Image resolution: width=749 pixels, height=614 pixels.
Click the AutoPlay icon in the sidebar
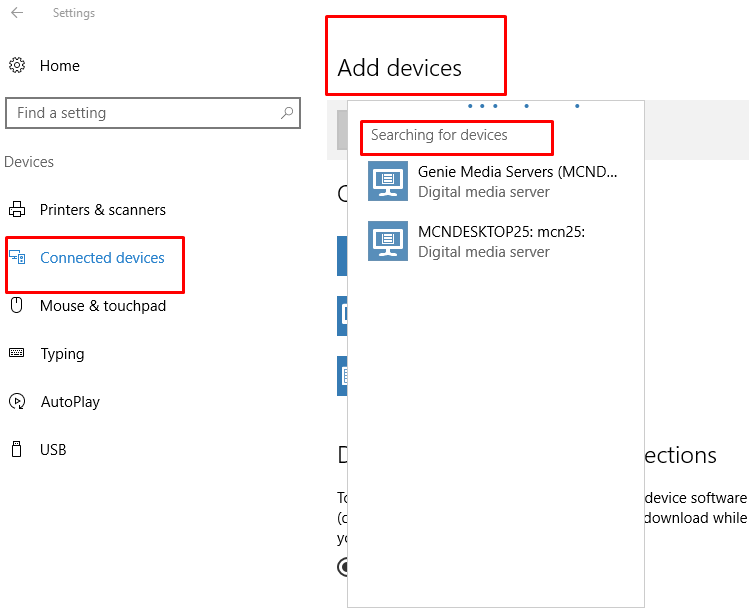coord(17,402)
